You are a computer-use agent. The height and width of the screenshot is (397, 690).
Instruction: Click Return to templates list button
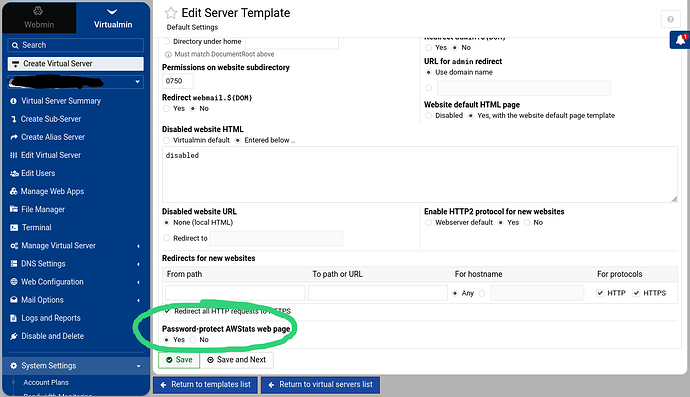point(206,385)
